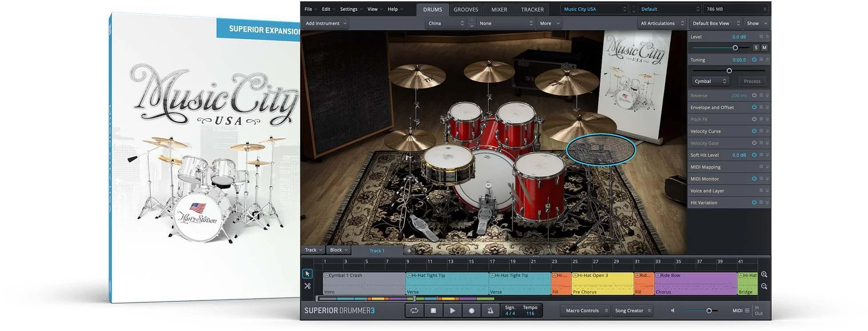Select the arrow pointer tool
This screenshot has height=331, width=868.
(307, 274)
